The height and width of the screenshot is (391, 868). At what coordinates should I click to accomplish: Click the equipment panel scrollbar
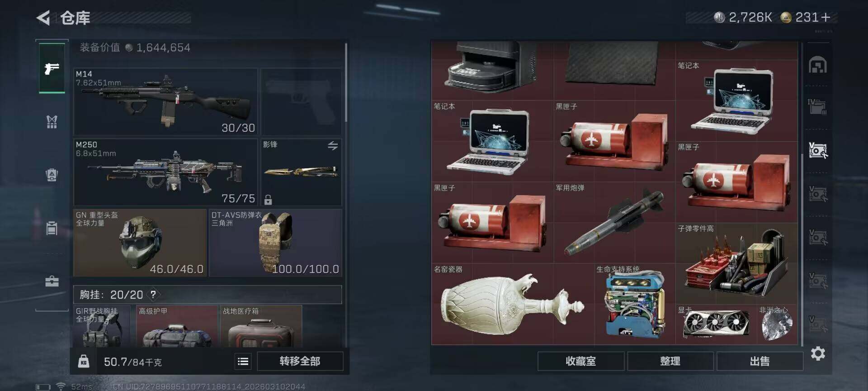click(x=346, y=82)
